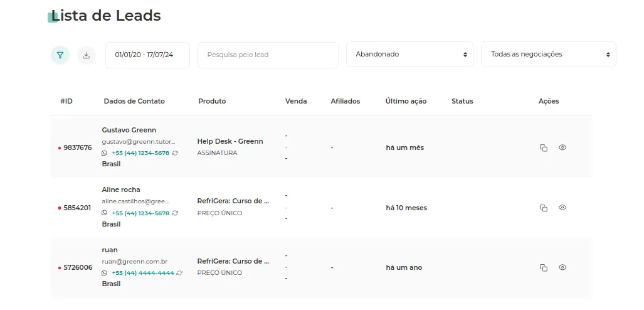Click the Produto column header

pos(212,101)
